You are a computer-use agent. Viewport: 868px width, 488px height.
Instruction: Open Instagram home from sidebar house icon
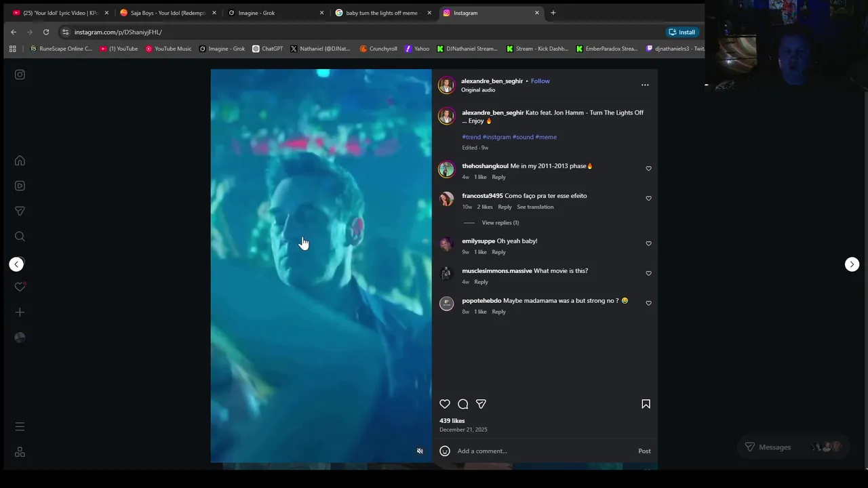tap(20, 161)
